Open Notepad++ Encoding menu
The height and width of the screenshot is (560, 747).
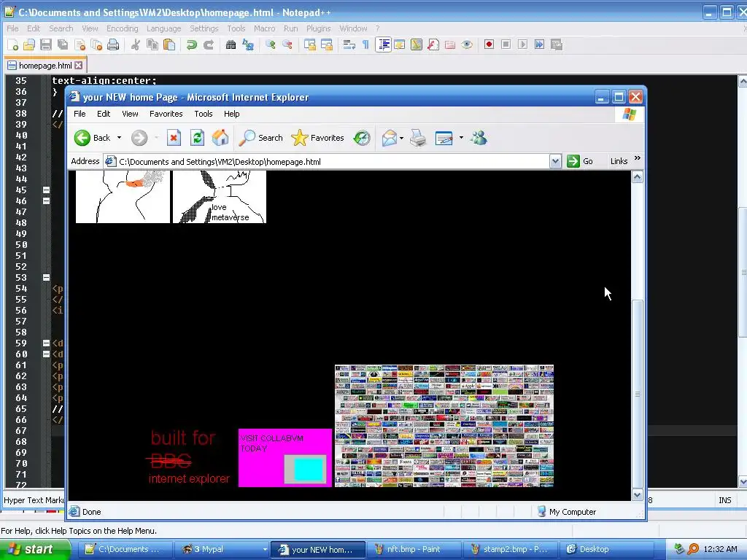point(122,28)
